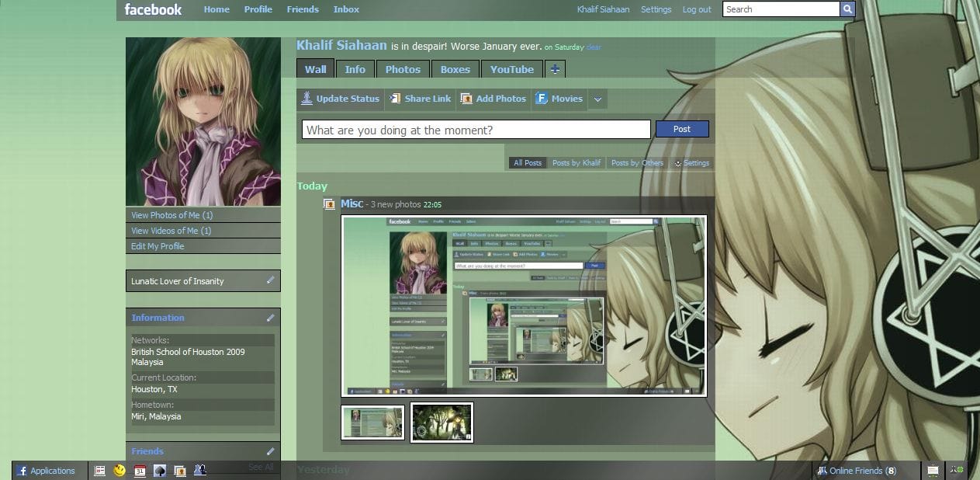Expand the more apps dropdown after Movies
This screenshot has width=980, height=480.
click(x=597, y=99)
